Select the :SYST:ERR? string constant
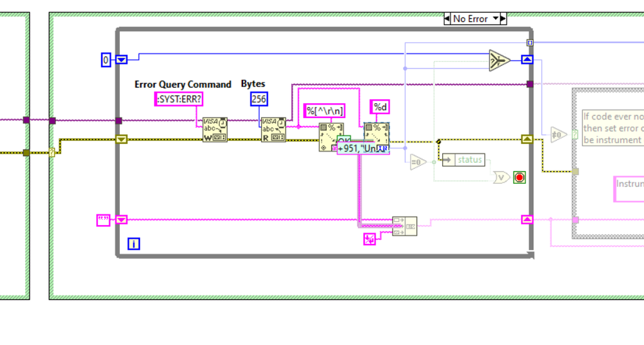Image resolution: width=644 pixels, height=345 pixels. (179, 99)
